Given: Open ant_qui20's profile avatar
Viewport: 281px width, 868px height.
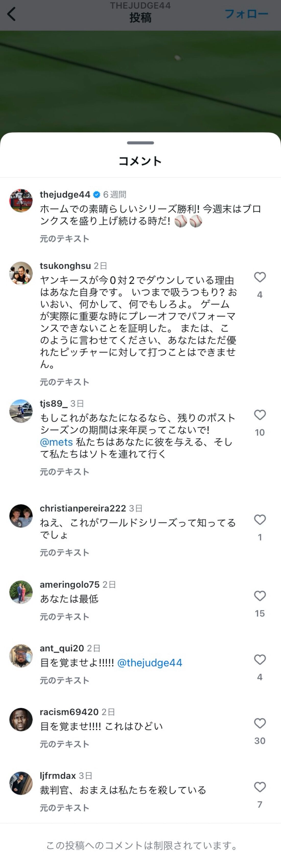Looking at the screenshot, I should click(21, 656).
